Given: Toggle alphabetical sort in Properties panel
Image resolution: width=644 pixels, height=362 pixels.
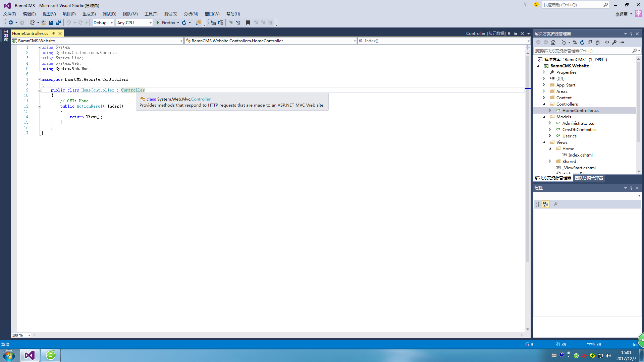Looking at the screenshot, I should [546, 204].
